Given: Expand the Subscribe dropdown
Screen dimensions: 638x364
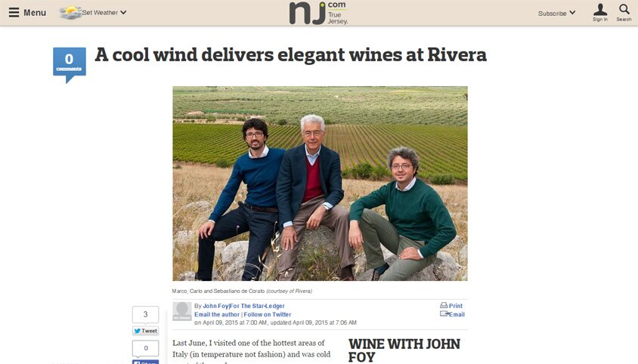Looking at the screenshot, I should pos(556,13).
